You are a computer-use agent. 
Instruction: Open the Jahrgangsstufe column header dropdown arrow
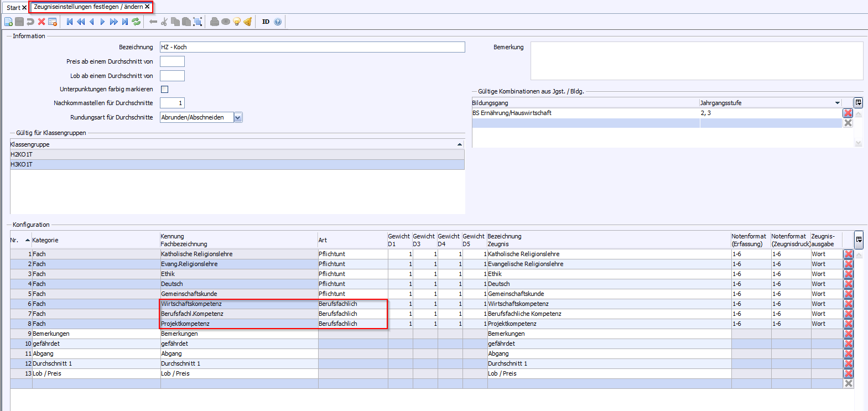[x=837, y=103]
